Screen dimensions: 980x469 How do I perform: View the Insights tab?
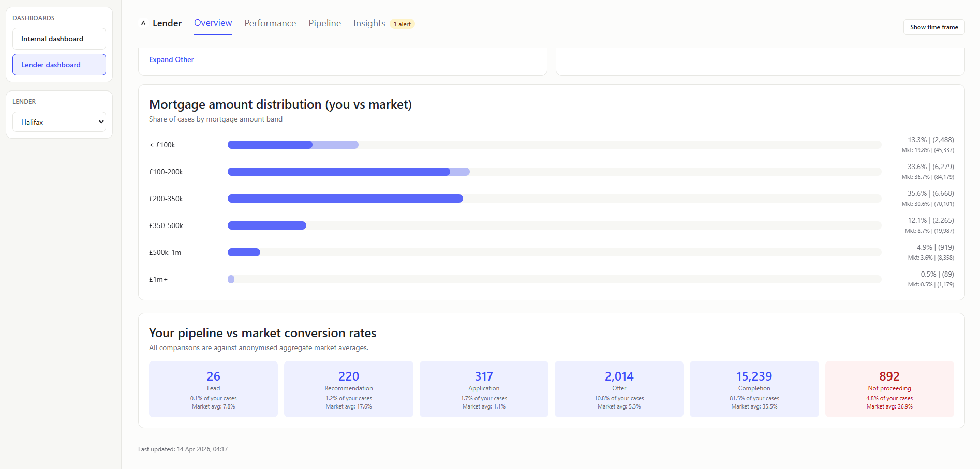click(x=368, y=23)
